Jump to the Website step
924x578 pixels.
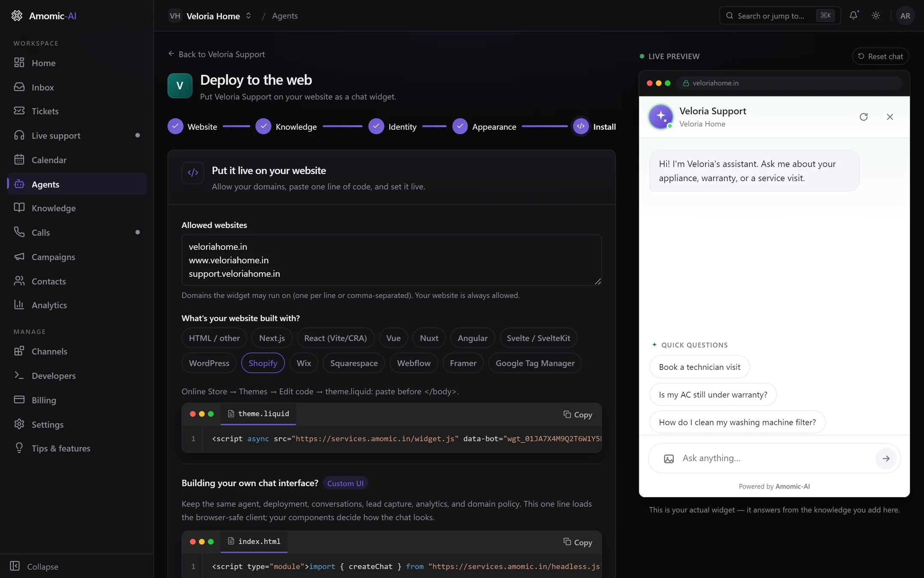tap(192, 127)
